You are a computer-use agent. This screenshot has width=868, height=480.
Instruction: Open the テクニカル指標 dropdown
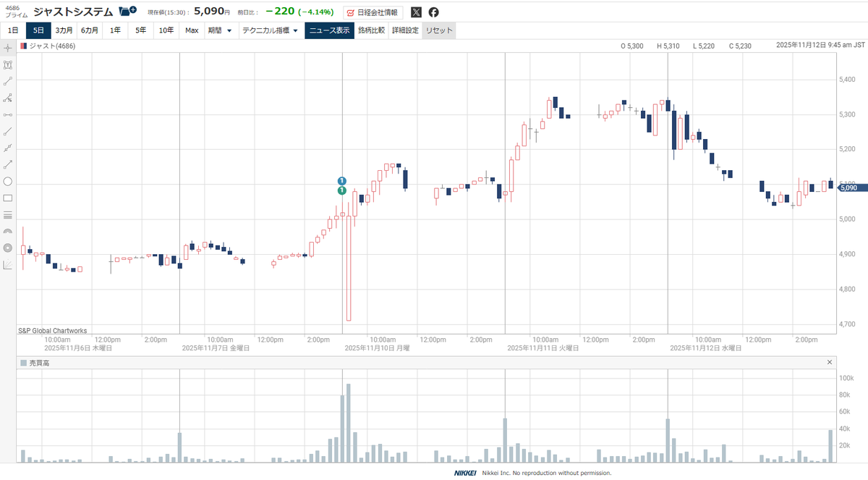click(271, 30)
